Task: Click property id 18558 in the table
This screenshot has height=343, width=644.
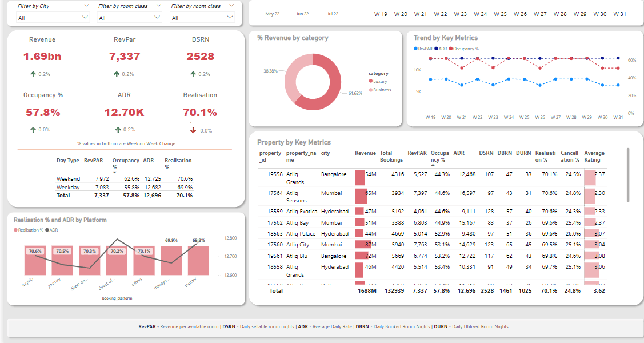Action: 275,267
